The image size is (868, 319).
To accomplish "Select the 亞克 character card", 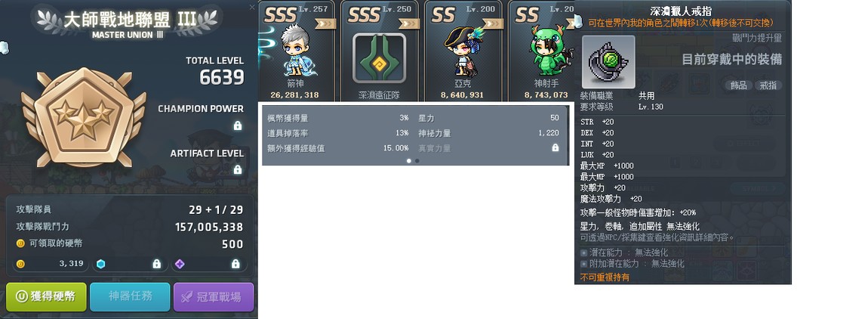I will [x=463, y=51].
